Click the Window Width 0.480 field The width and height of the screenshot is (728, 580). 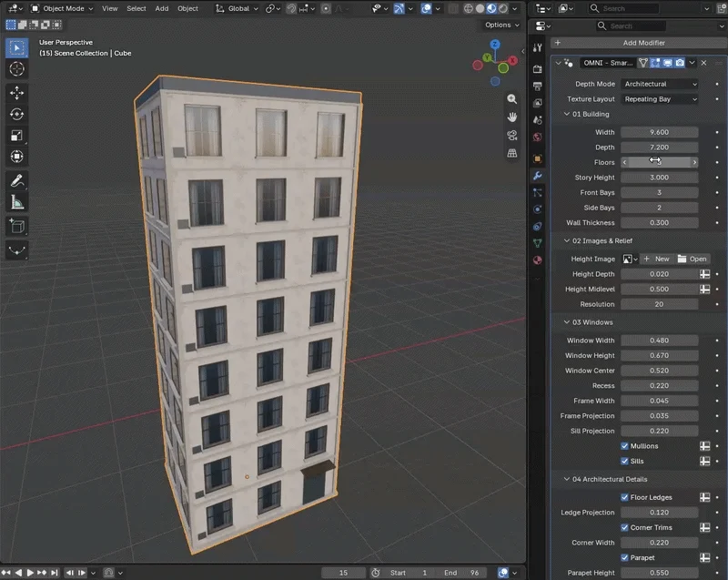tap(659, 341)
